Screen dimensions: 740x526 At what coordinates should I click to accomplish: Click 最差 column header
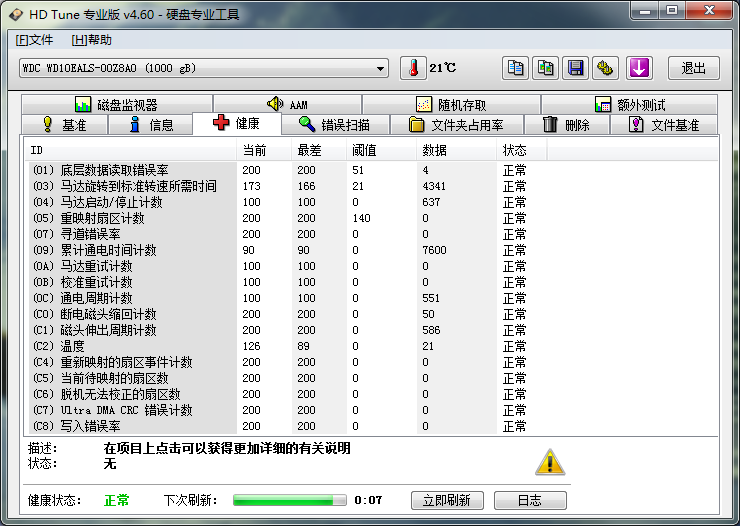(x=319, y=150)
